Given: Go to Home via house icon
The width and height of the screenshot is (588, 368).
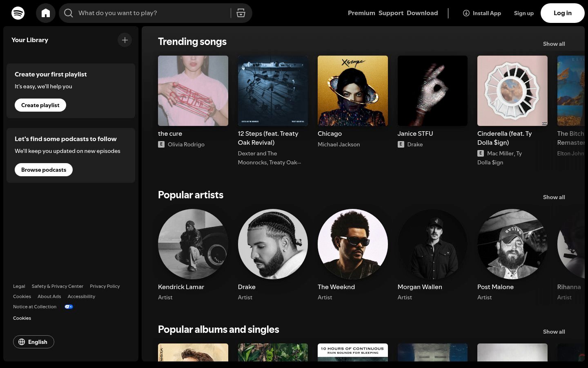Looking at the screenshot, I should [46, 13].
